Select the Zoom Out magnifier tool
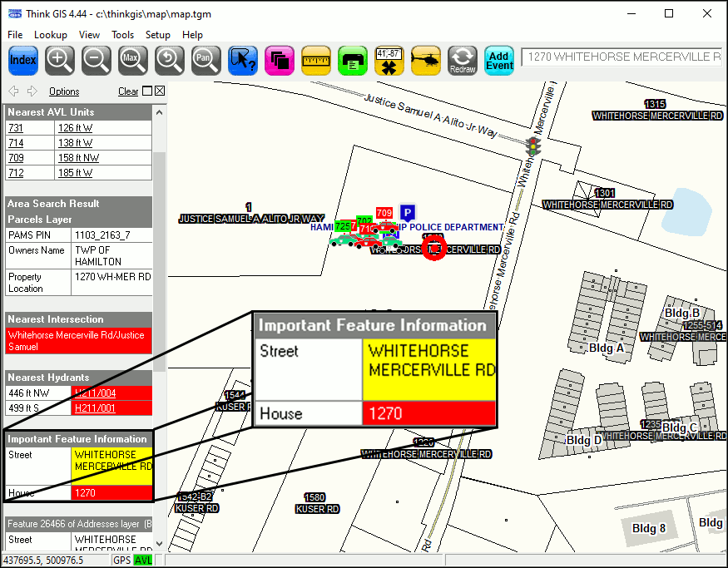The width and height of the screenshot is (728, 568). [x=97, y=60]
